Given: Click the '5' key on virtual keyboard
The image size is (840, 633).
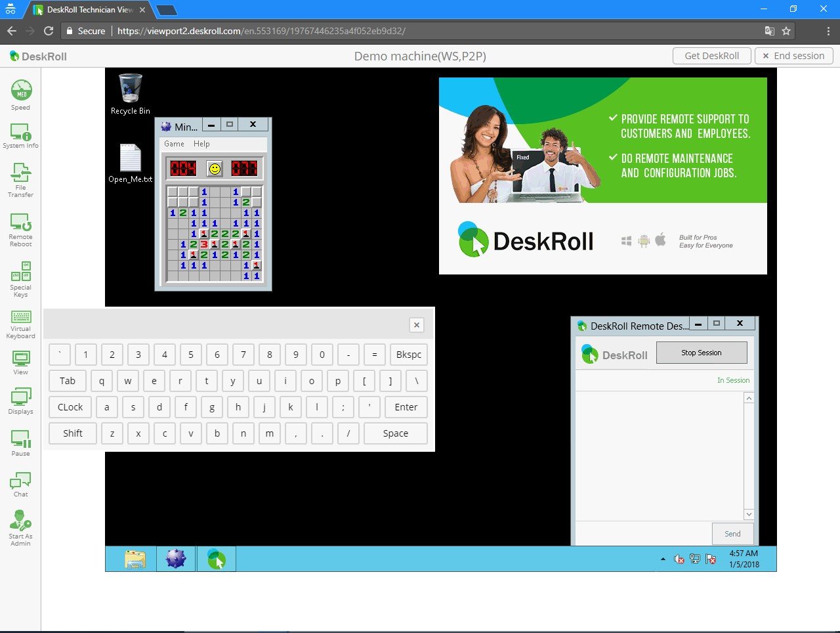Looking at the screenshot, I should click(191, 355).
